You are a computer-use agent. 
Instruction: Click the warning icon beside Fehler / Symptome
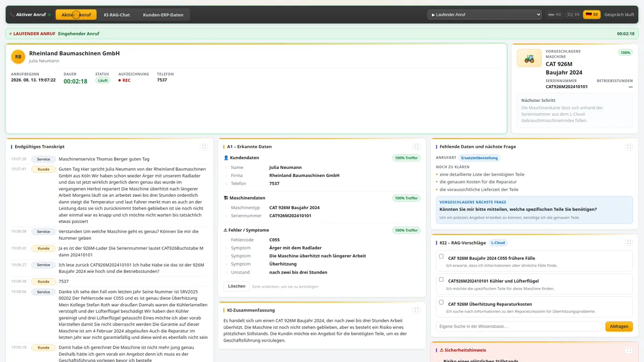coord(226,230)
